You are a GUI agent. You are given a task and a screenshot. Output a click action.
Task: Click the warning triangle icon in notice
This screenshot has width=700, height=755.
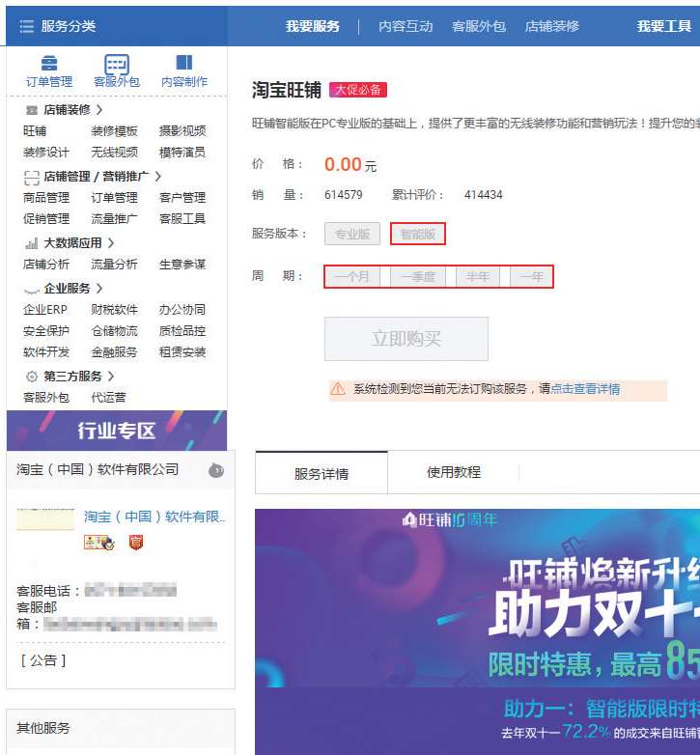click(x=338, y=388)
